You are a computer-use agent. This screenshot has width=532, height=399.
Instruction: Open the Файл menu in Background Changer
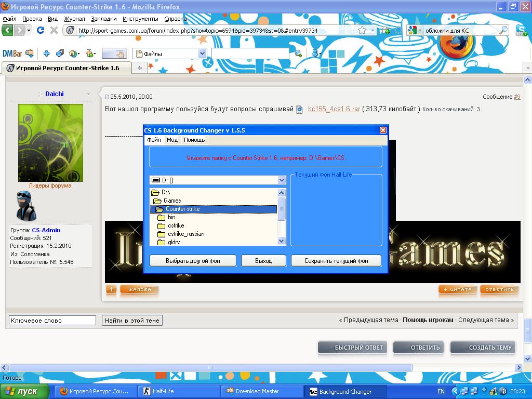pos(154,140)
